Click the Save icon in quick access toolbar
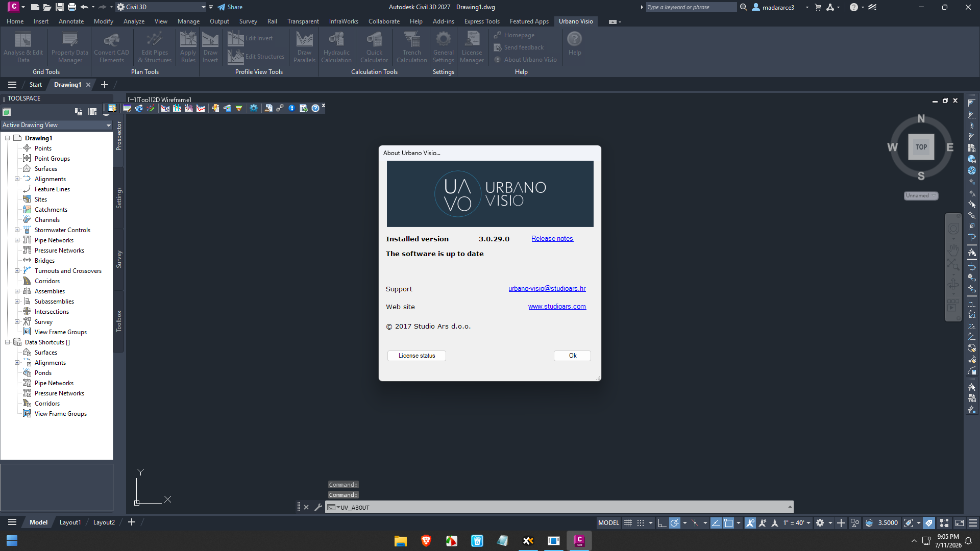Viewport: 980px width, 551px height. click(x=60, y=7)
